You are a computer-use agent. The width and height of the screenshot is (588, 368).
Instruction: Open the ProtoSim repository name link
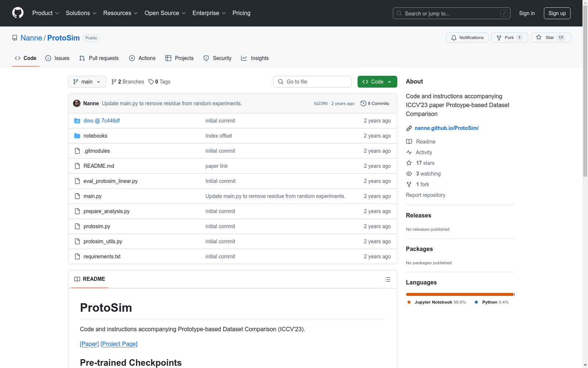coord(64,38)
